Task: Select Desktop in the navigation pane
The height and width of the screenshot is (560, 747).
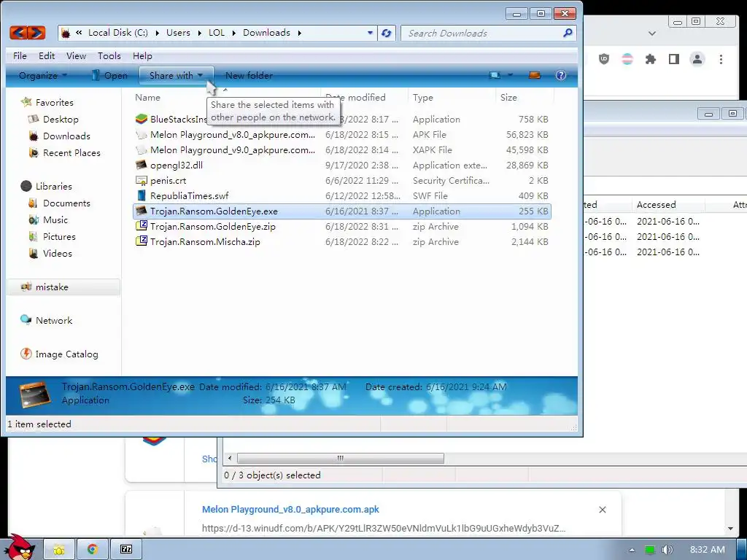Action: click(x=61, y=119)
